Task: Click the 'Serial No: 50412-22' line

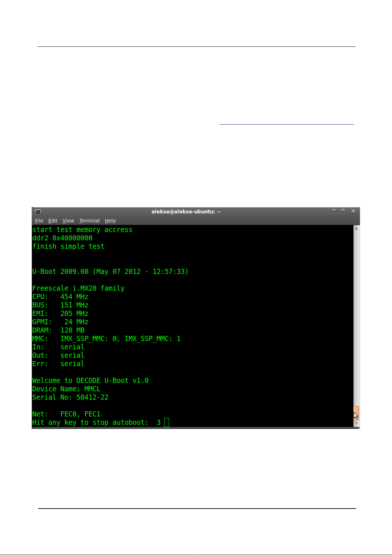Action: point(70,398)
